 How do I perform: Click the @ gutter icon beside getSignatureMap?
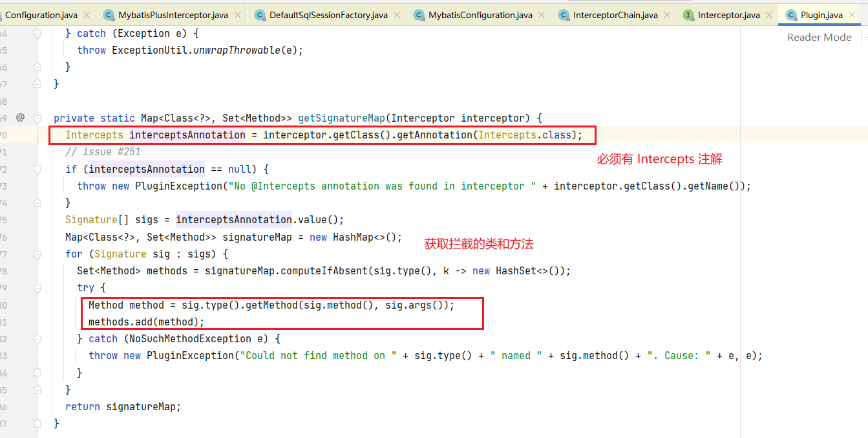[x=20, y=117]
